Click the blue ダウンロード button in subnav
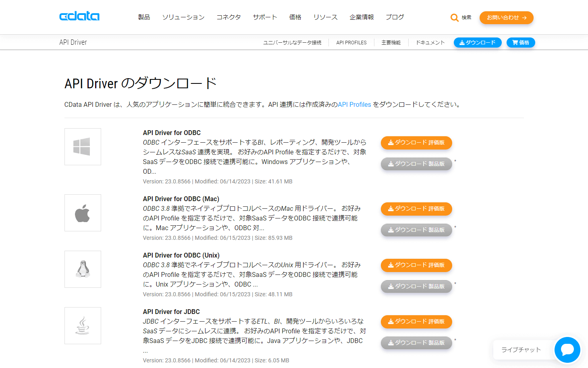Image resolution: width=588 pixels, height=368 pixels. pos(478,43)
